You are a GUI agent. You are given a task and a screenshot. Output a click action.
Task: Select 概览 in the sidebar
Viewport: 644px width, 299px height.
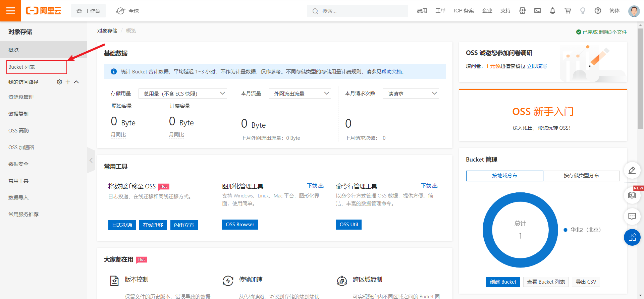(x=44, y=50)
